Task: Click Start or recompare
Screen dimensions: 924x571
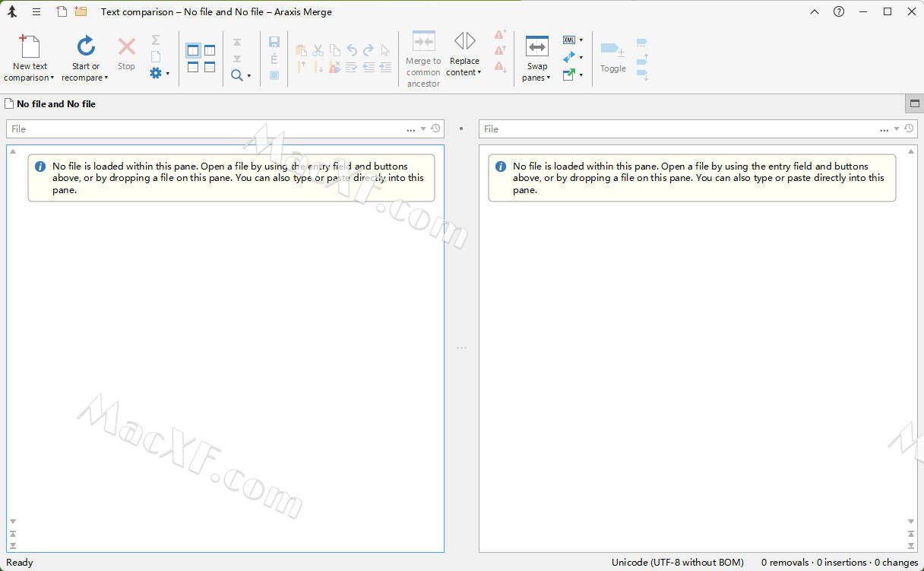Action: pos(85,59)
